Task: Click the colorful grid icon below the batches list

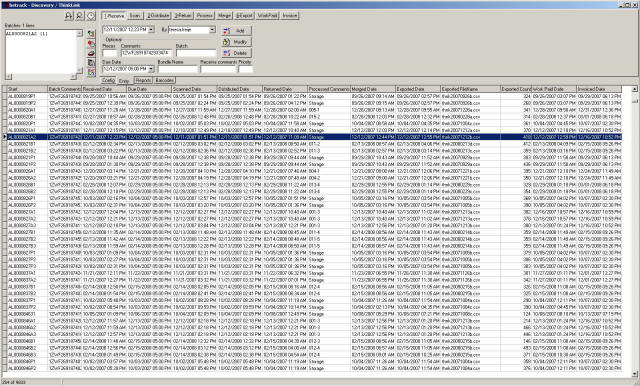Action: [x=91, y=72]
